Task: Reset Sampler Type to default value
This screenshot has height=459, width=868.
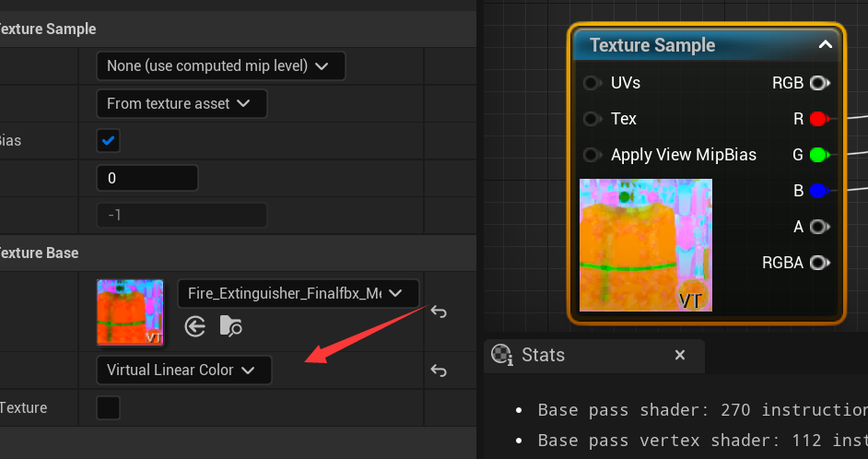Action: [439, 371]
